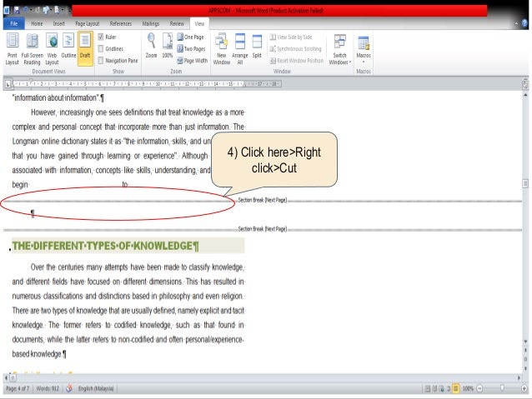
Task: Choose Two Pages zoom option
Action: [x=191, y=49]
